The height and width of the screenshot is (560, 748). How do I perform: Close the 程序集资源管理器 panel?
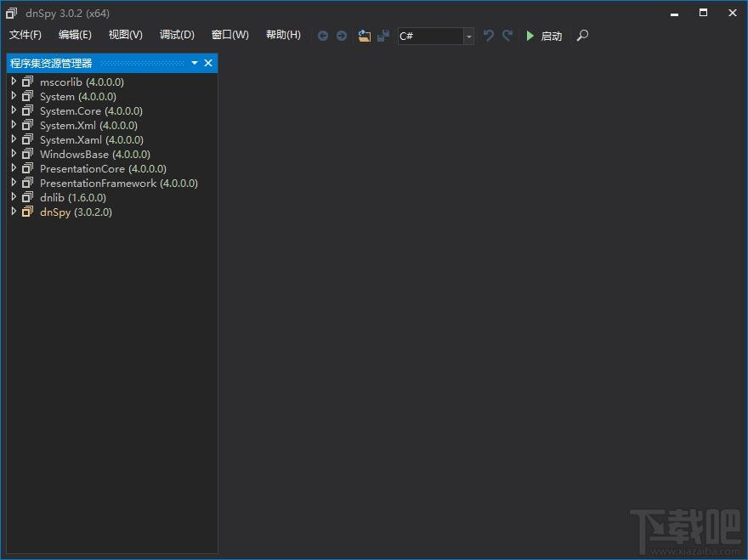(208, 63)
